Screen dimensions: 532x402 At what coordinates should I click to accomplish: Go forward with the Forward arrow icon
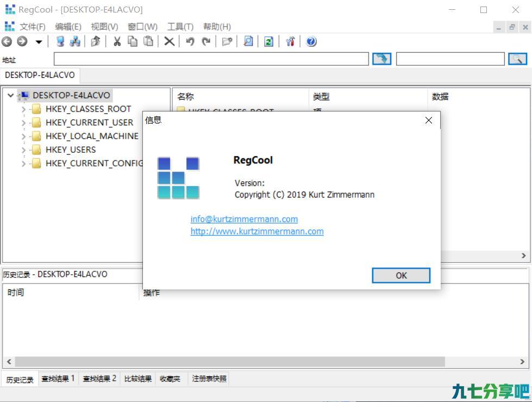[x=22, y=41]
